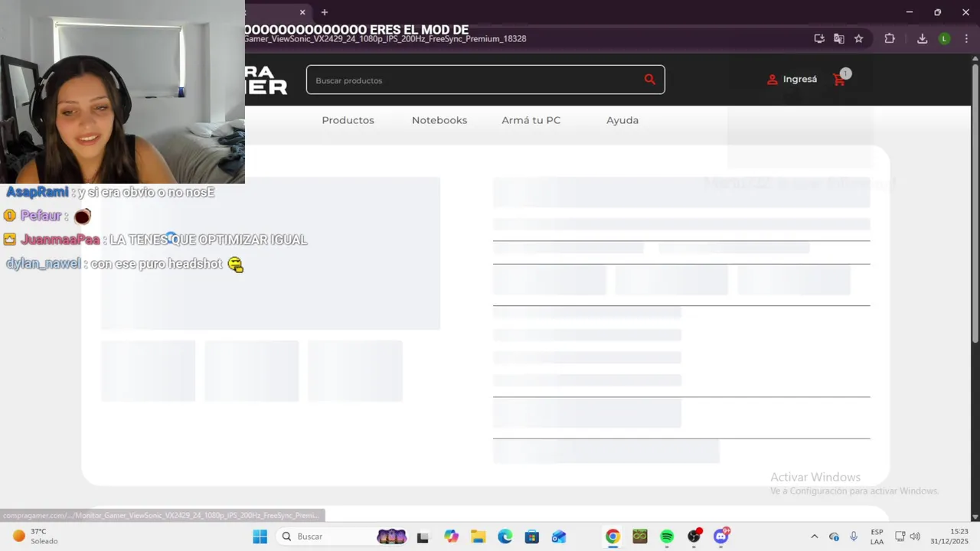Open OBS Studio from the taskbar
This screenshot has width=980, height=551.
(694, 536)
